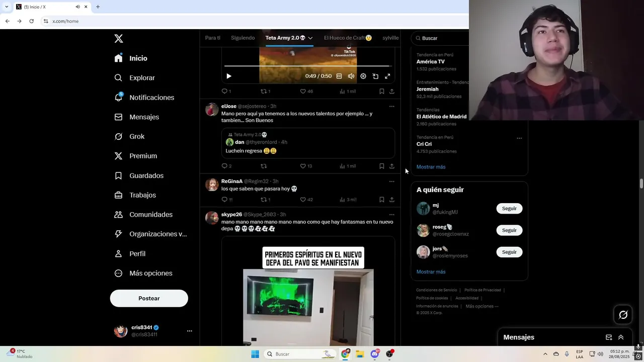Open the quoted post by dan

(308, 143)
